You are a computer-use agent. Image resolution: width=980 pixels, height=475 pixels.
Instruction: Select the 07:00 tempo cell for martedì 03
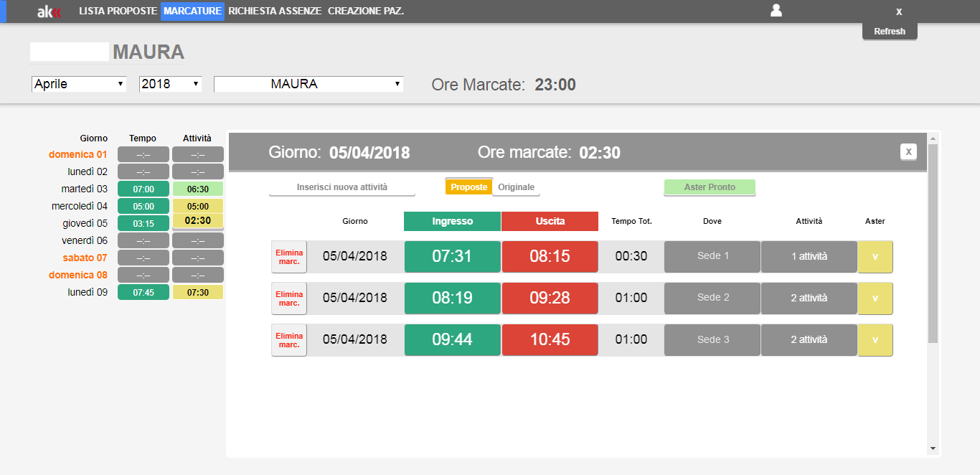[143, 188]
